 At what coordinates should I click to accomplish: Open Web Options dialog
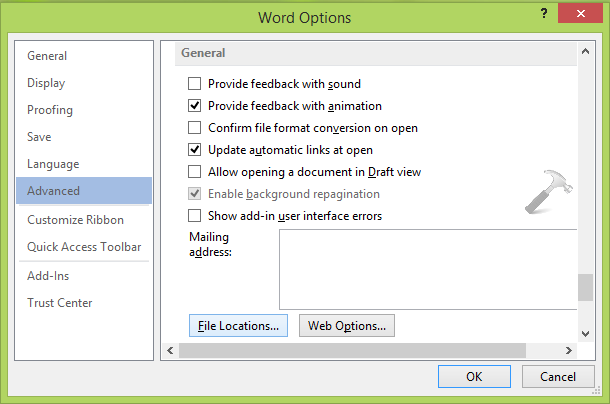pos(347,326)
